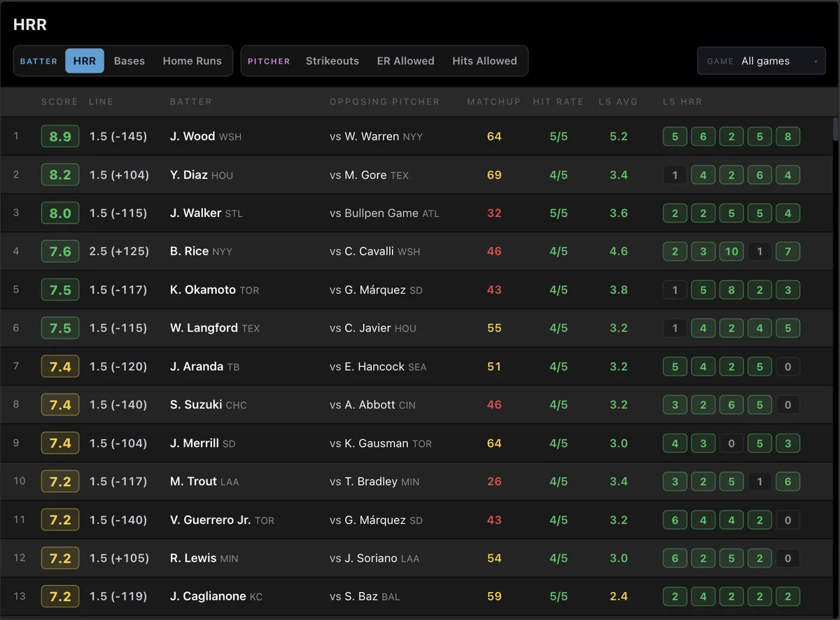
Task: Click the 1.5 (-104) line for J. Merrill
Action: point(118,443)
